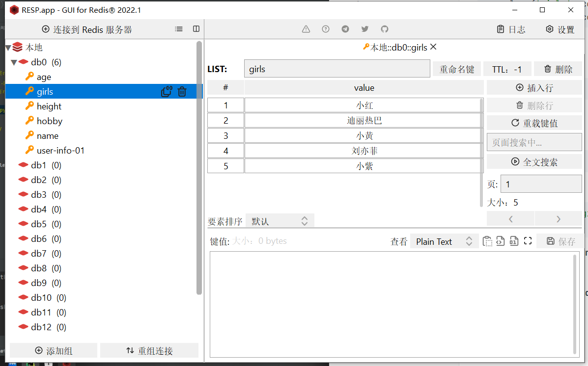Open the help question mark icon
The height and width of the screenshot is (366, 588).
point(326,29)
